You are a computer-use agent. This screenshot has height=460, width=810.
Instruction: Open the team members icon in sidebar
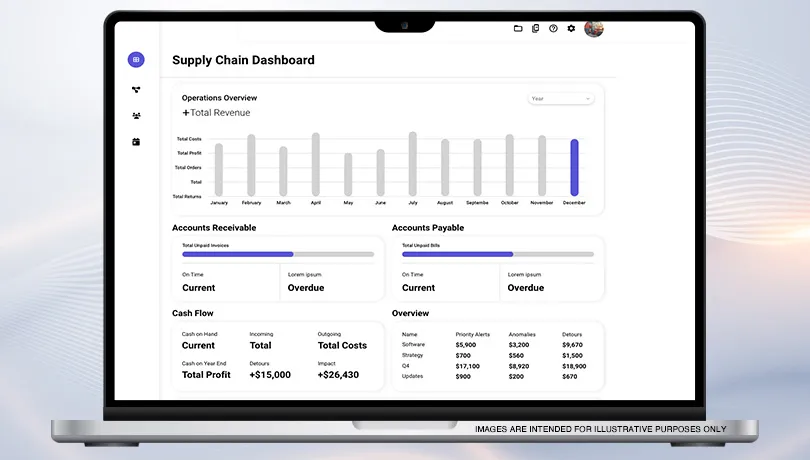click(136, 116)
